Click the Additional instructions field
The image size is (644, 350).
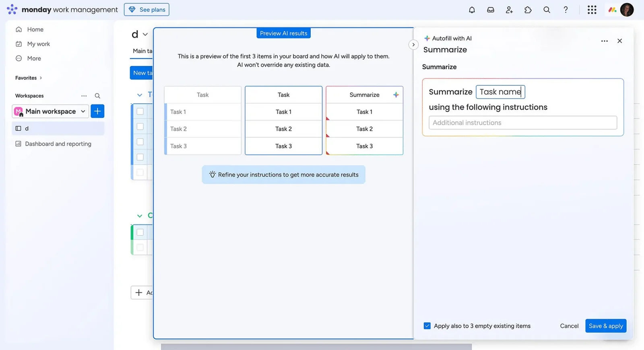click(x=522, y=123)
